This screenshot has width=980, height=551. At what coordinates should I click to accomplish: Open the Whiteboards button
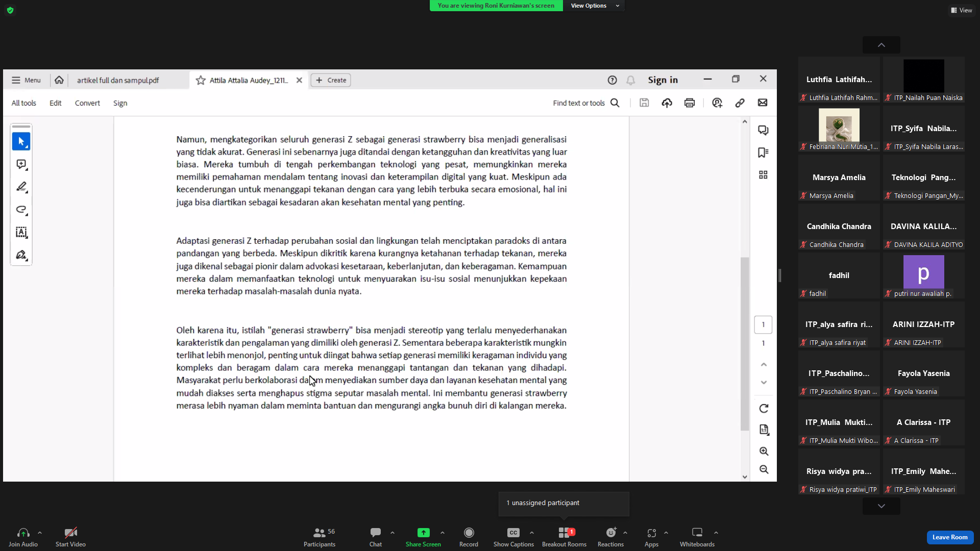(x=697, y=537)
